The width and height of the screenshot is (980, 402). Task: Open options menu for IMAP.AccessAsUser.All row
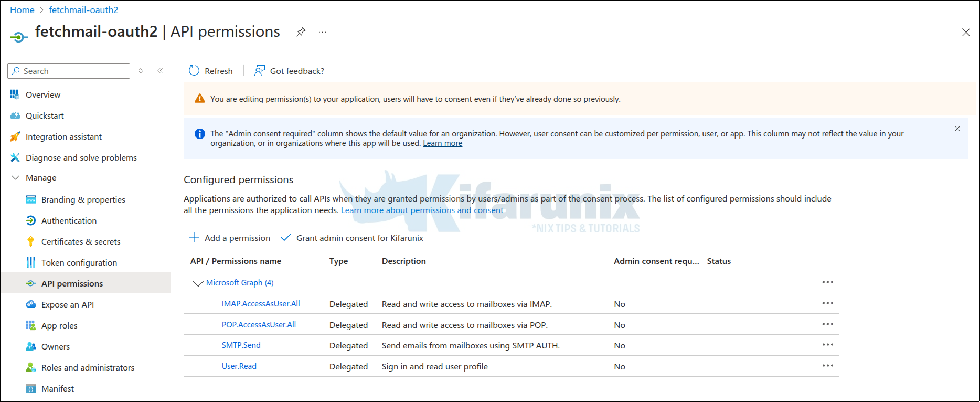click(x=828, y=303)
